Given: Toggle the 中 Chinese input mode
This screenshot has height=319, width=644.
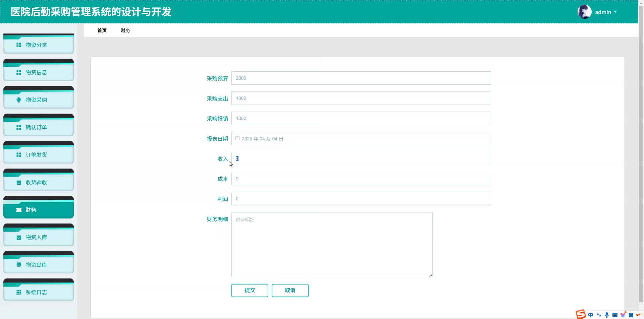Looking at the screenshot, I should pos(591,315).
